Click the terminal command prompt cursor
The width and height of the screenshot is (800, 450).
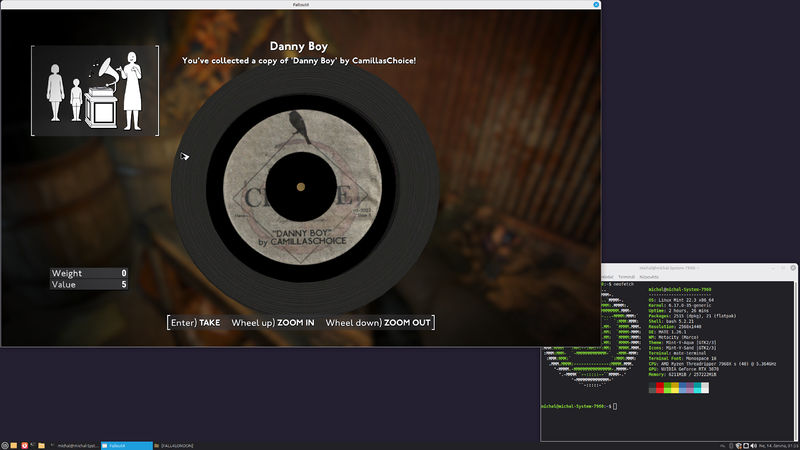click(615, 406)
